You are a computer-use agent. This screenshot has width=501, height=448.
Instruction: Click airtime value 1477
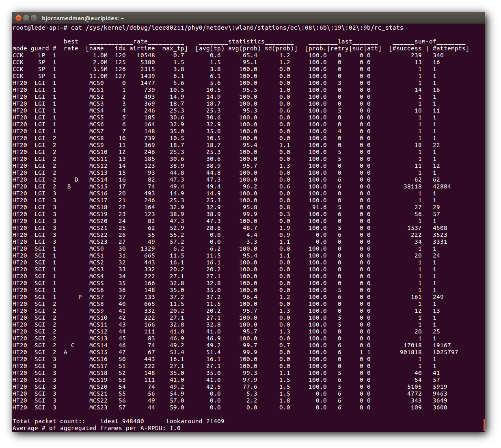tap(148, 83)
